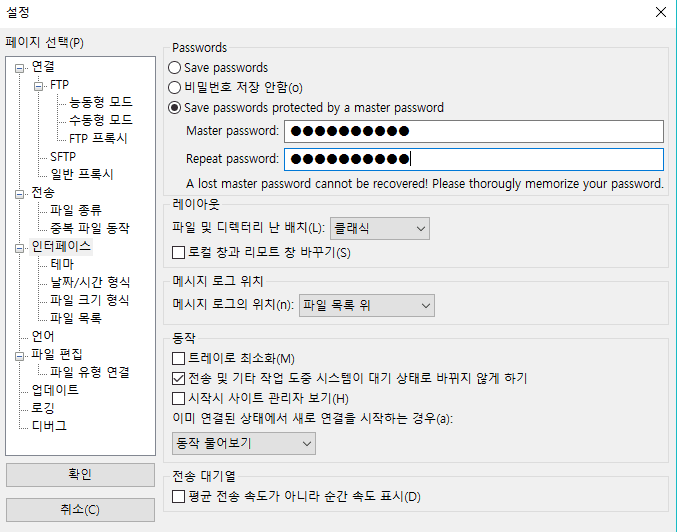This screenshot has height=532, width=677.
Task: Open the 능동형 모드 page
Action: point(101,102)
